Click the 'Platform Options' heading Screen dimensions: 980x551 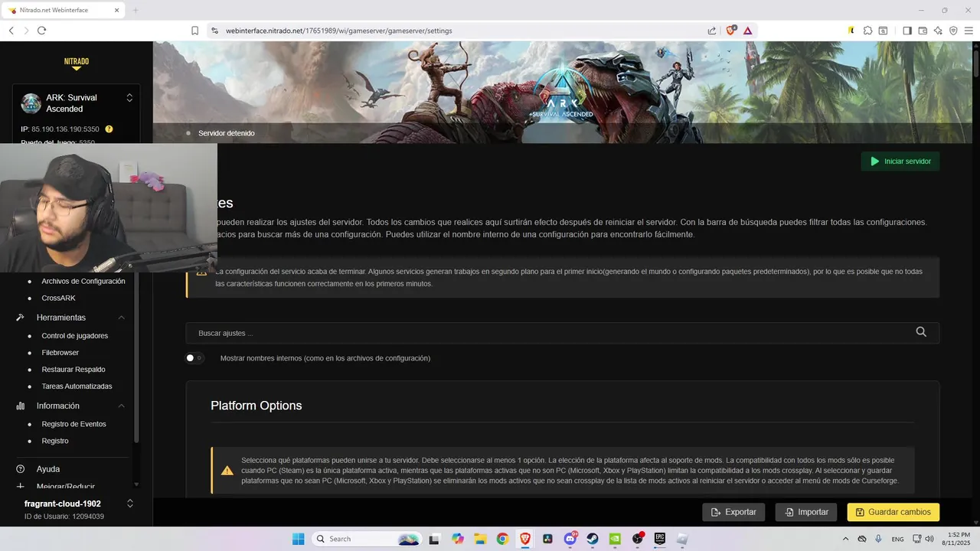(x=256, y=406)
